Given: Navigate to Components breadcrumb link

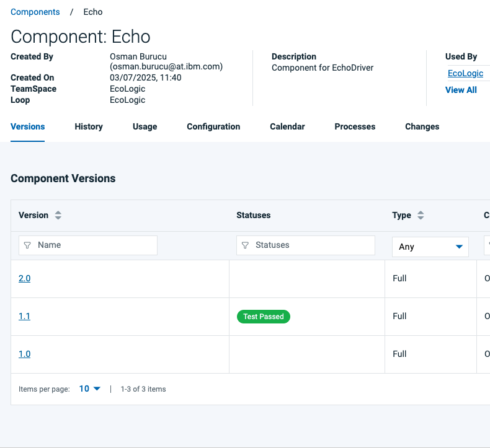Looking at the screenshot, I should (35, 12).
